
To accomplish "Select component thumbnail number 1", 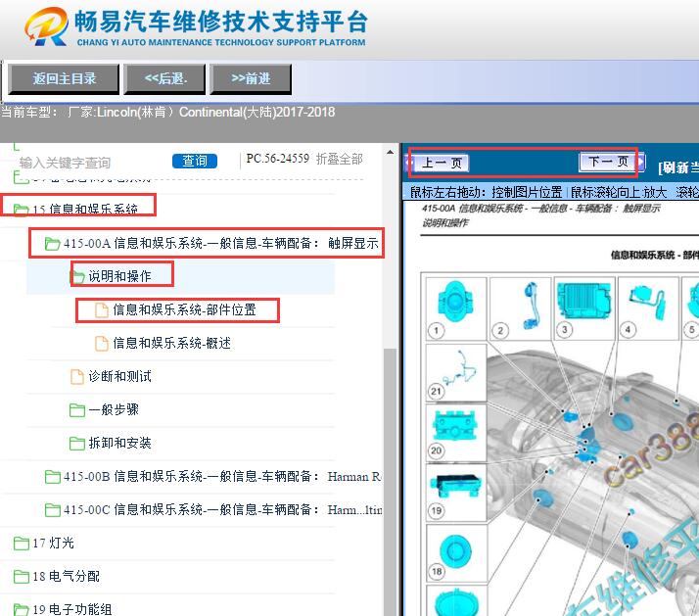I will point(456,308).
